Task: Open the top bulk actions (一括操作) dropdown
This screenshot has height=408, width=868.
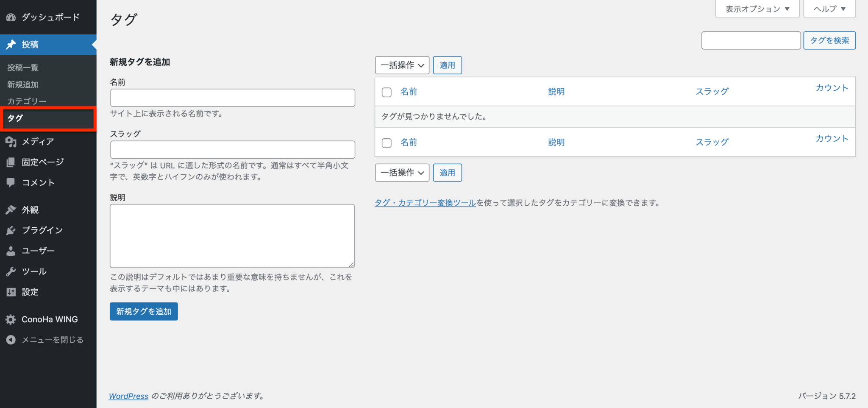Action: coord(402,65)
